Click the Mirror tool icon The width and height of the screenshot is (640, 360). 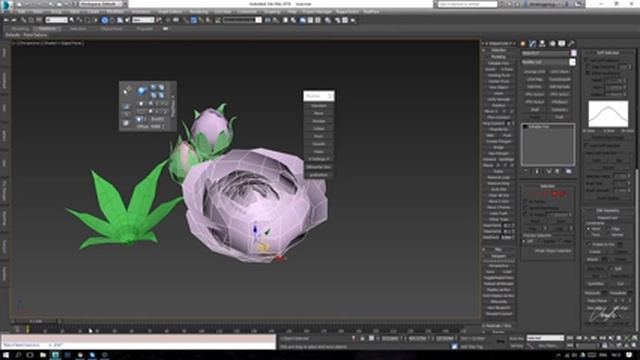267,20
